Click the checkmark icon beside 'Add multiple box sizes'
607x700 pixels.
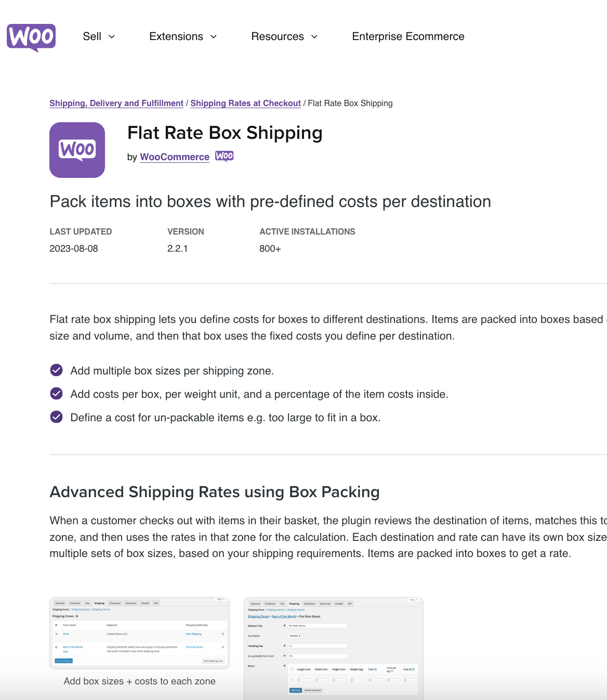[x=56, y=370]
